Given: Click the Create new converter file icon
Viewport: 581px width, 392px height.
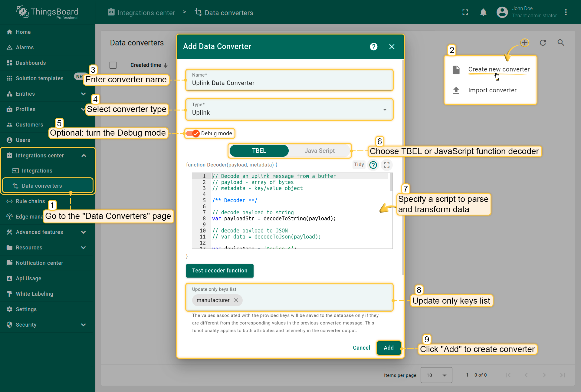Looking at the screenshot, I should pos(456,70).
